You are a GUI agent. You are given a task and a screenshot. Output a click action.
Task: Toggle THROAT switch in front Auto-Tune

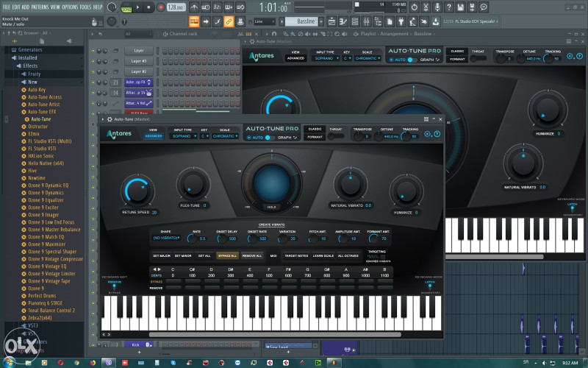click(x=336, y=136)
